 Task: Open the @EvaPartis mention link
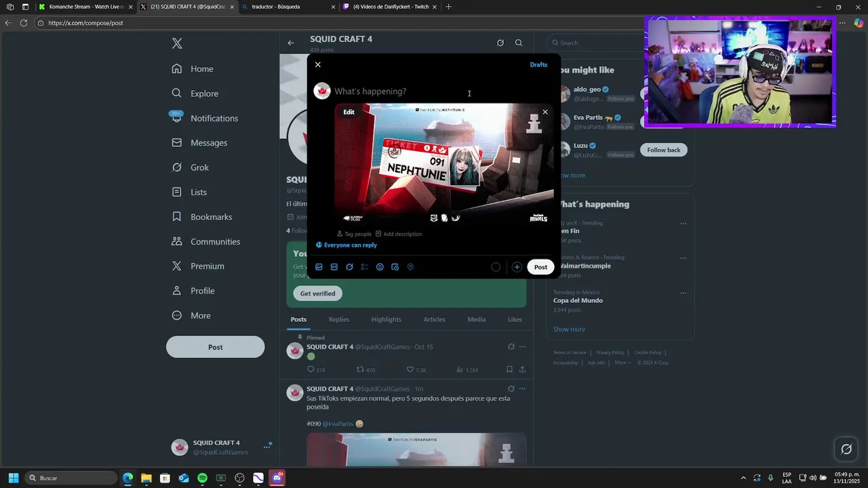pos(338,424)
